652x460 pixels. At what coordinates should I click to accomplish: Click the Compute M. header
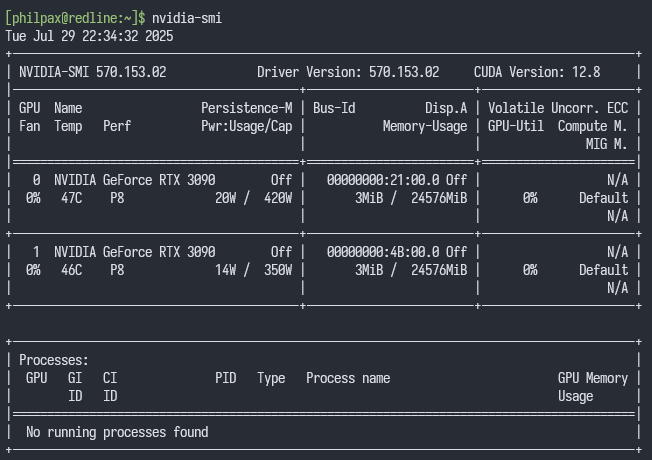pos(592,126)
